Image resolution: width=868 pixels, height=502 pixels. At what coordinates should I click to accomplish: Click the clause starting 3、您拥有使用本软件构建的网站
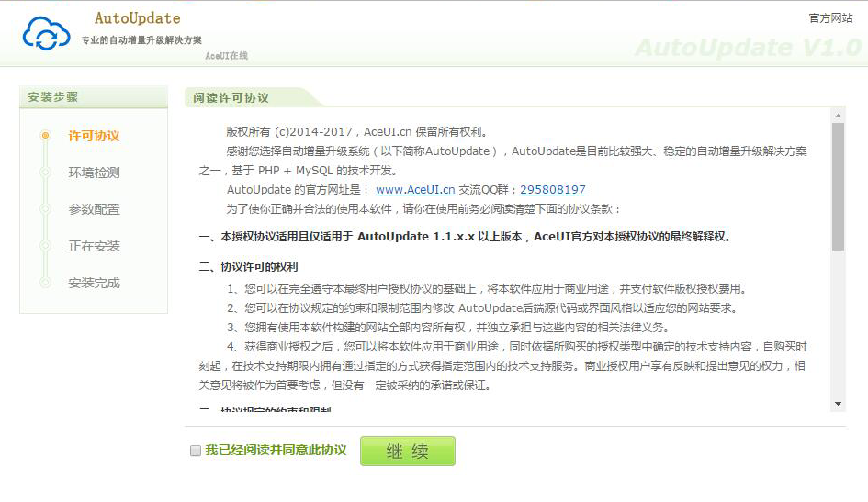449,328
